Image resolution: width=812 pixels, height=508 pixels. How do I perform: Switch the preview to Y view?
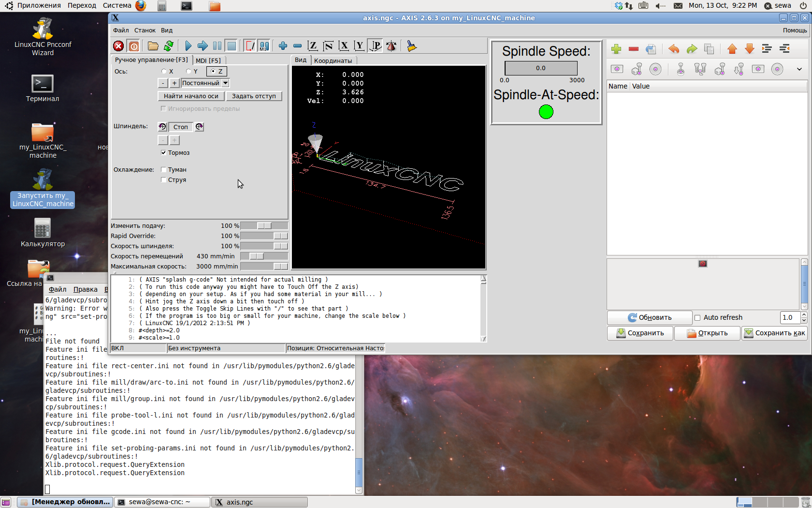(x=359, y=46)
